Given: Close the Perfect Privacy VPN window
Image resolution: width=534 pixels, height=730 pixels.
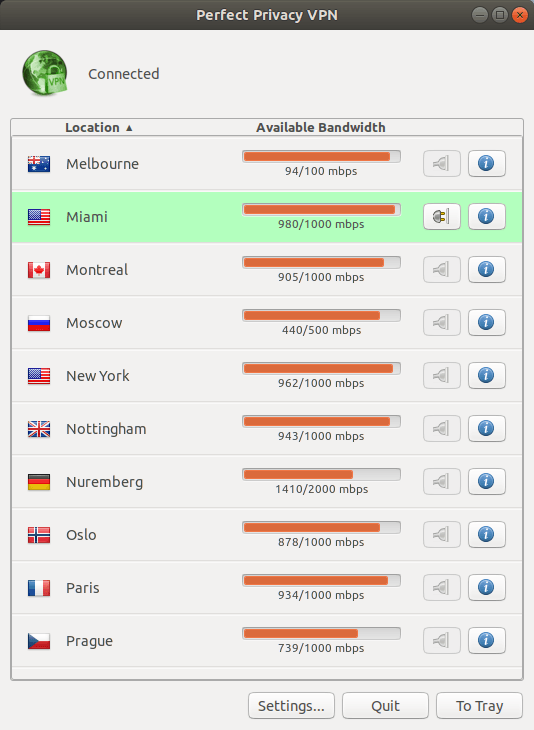Looking at the screenshot, I should (x=519, y=15).
